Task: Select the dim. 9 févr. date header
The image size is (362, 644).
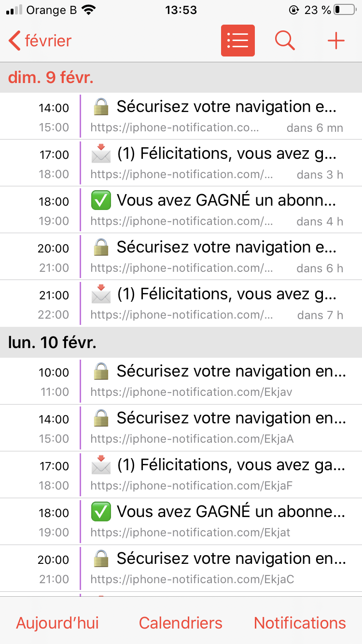Action: [x=51, y=77]
